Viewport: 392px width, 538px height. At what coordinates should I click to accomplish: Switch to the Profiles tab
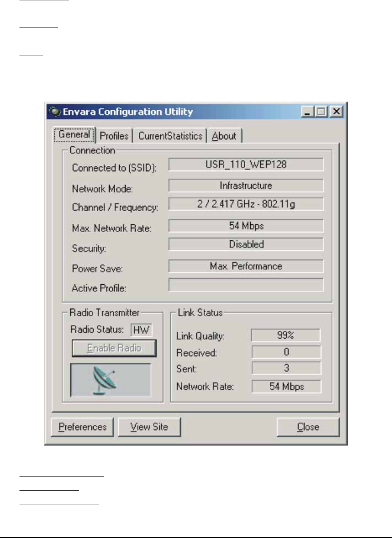(x=114, y=136)
